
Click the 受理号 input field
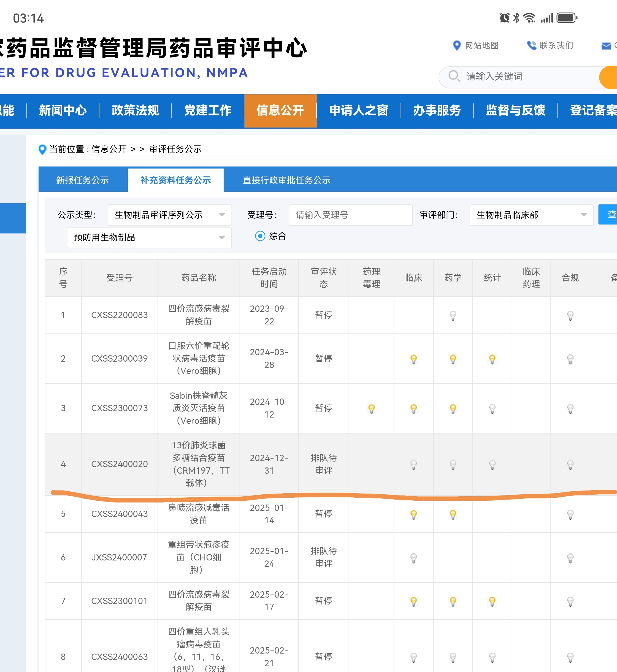351,215
